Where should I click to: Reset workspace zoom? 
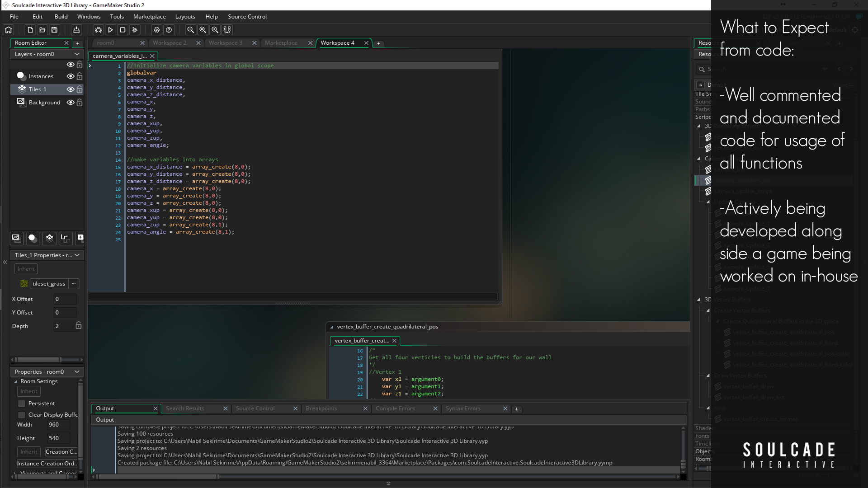[203, 30]
